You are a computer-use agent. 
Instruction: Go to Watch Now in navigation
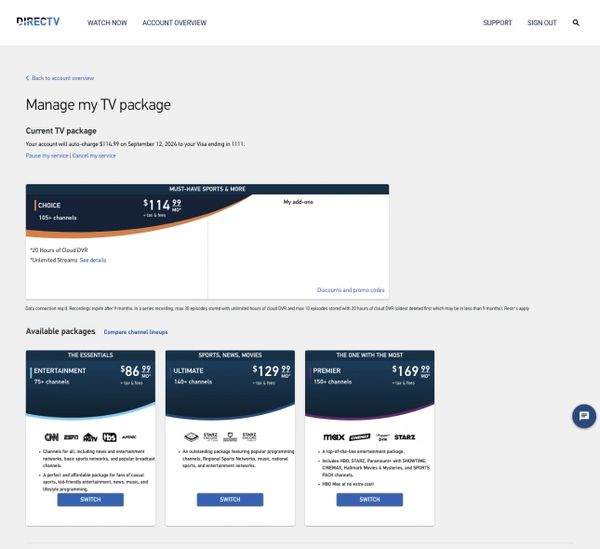(x=106, y=23)
